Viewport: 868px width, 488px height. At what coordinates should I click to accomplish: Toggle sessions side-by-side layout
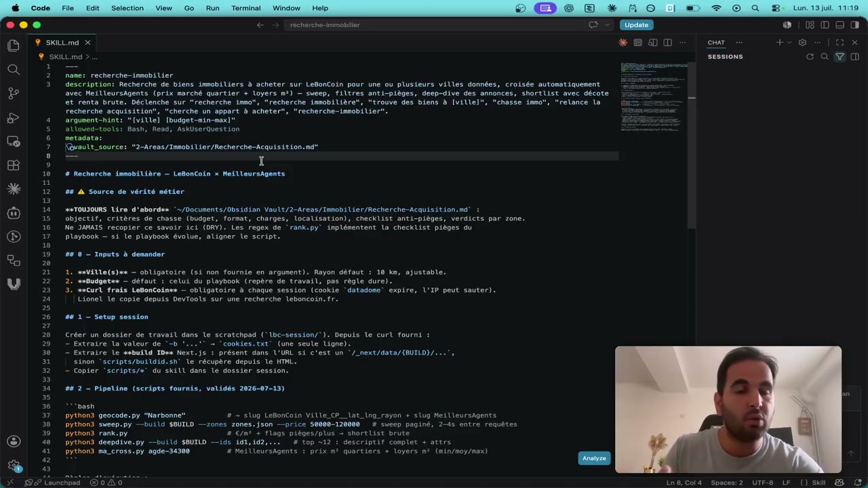tap(854, 57)
